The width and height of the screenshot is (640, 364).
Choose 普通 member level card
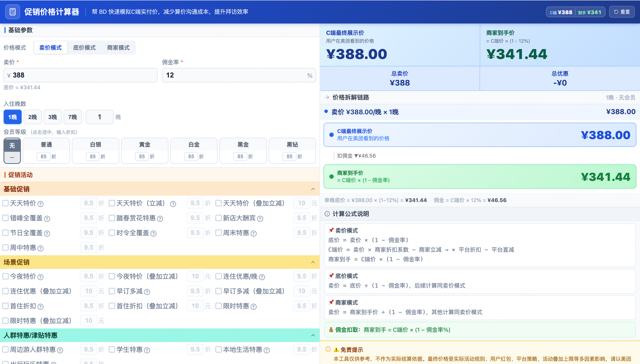click(x=46, y=151)
